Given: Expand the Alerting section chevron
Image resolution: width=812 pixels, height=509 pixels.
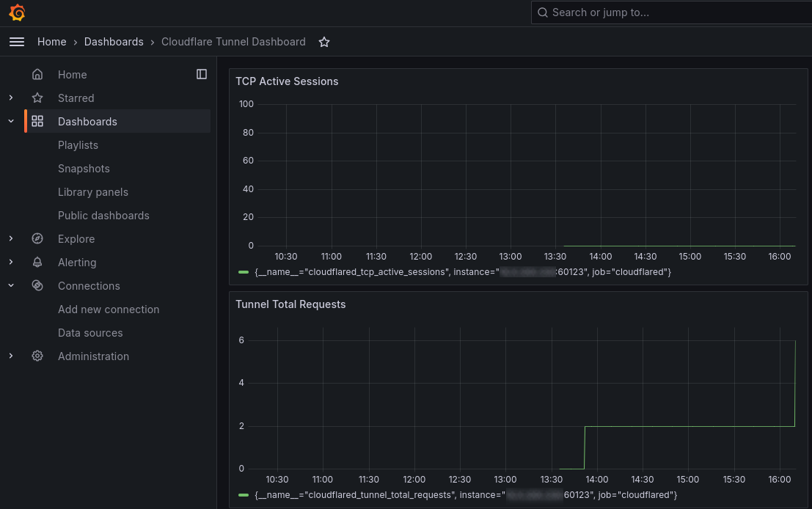Looking at the screenshot, I should coord(11,262).
